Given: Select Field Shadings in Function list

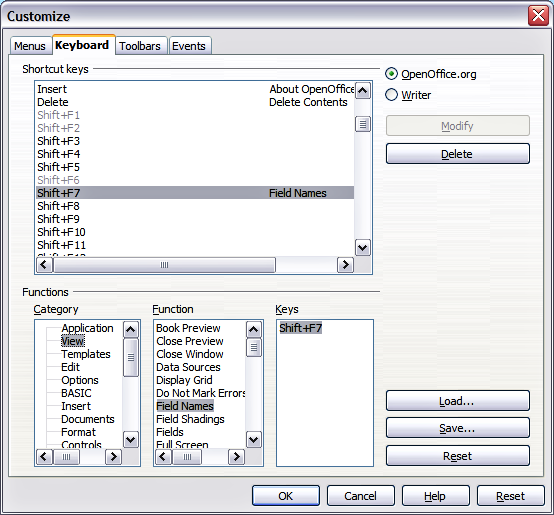Looking at the screenshot, I should click(x=190, y=419).
